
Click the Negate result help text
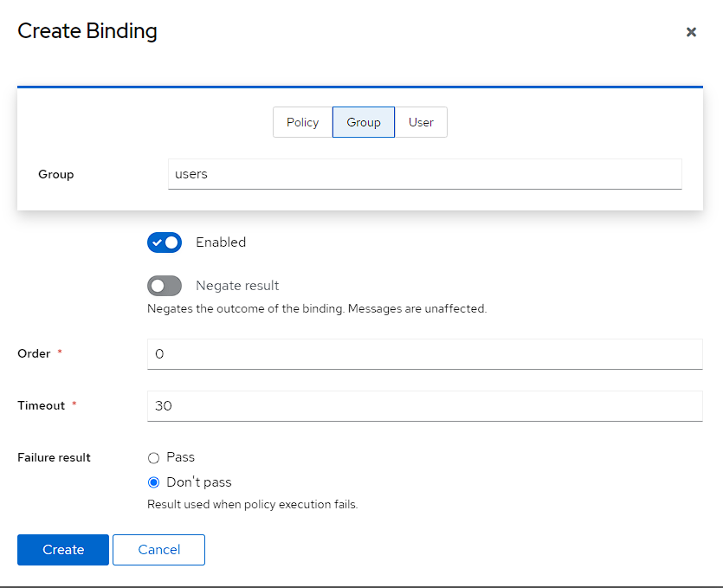tap(317, 308)
